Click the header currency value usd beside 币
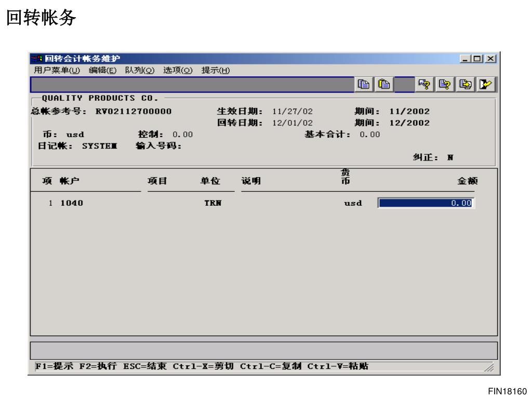This screenshot has width=532, height=399. (75, 135)
